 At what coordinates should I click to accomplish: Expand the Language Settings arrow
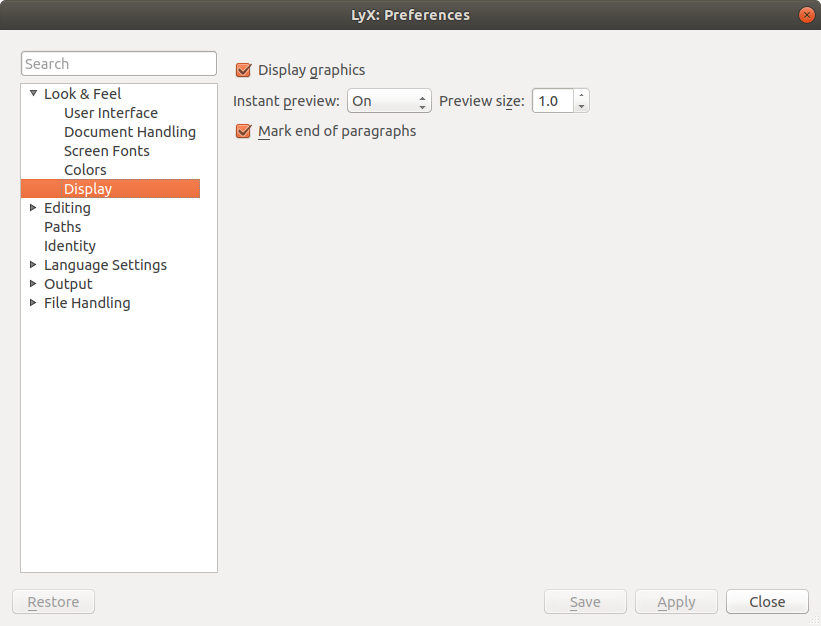tap(33, 265)
